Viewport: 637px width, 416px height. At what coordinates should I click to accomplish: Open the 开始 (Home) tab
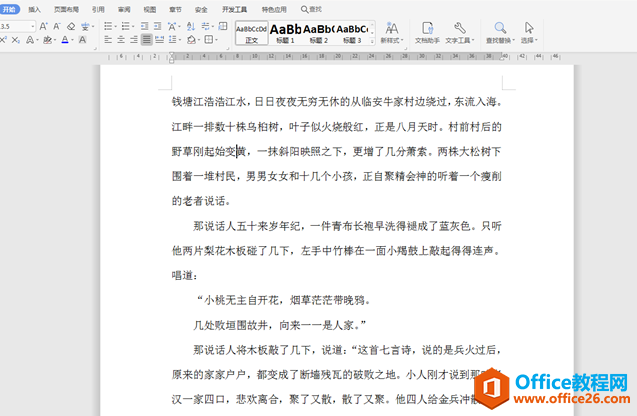click(9, 9)
